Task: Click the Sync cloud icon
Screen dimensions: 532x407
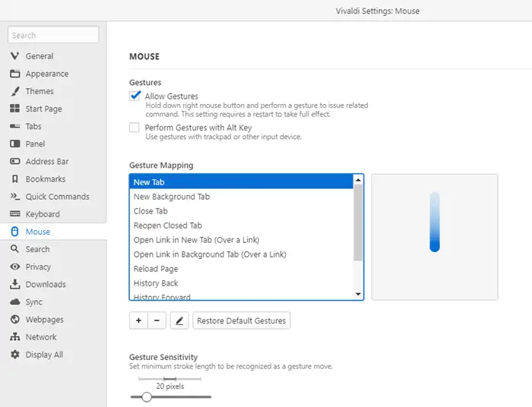Action: pos(14,301)
